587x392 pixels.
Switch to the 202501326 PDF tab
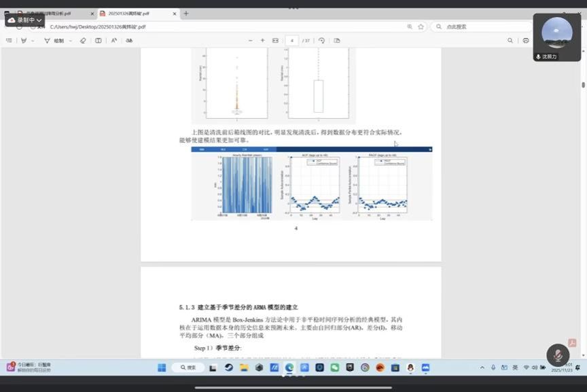tap(136, 14)
